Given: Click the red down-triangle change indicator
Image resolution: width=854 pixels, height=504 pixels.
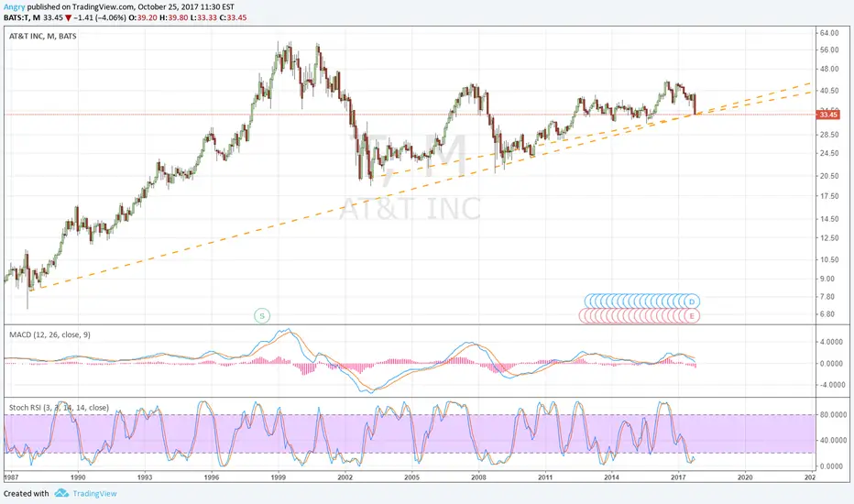Looking at the screenshot, I should point(68,17).
